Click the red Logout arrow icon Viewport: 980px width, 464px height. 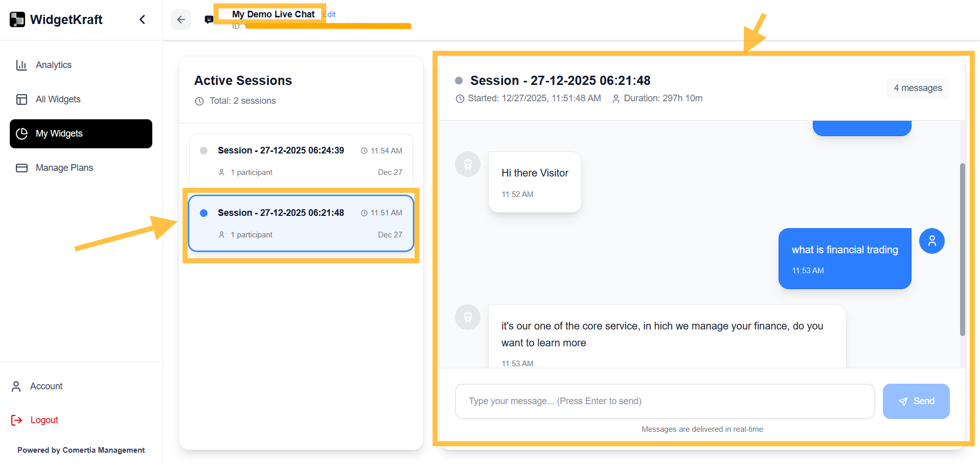(16, 420)
